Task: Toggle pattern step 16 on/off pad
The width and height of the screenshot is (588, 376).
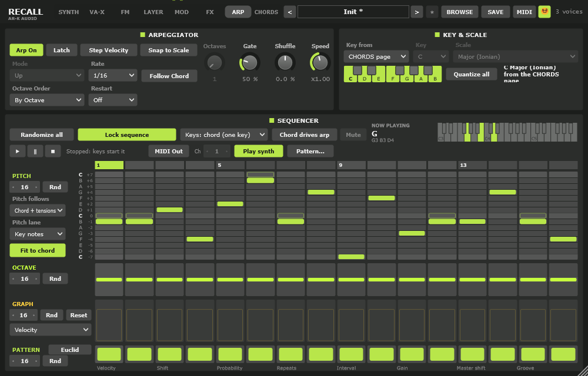Action: [x=563, y=354]
